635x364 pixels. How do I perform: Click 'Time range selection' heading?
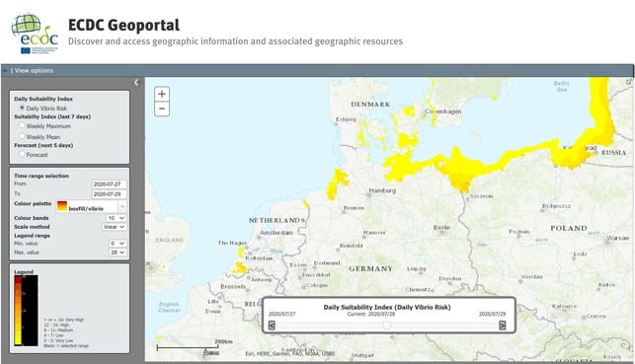pyautogui.click(x=41, y=176)
